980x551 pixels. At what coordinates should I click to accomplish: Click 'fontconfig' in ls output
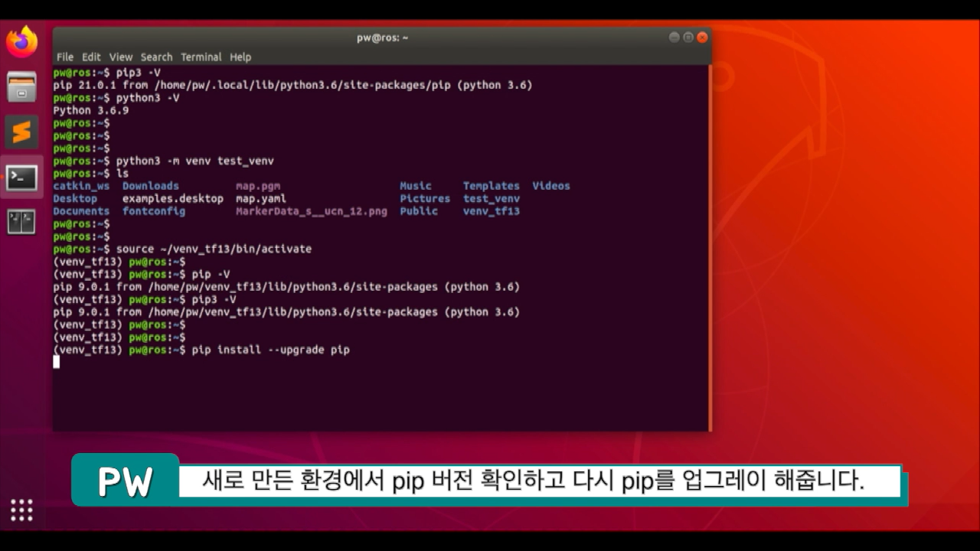pos(154,211)
